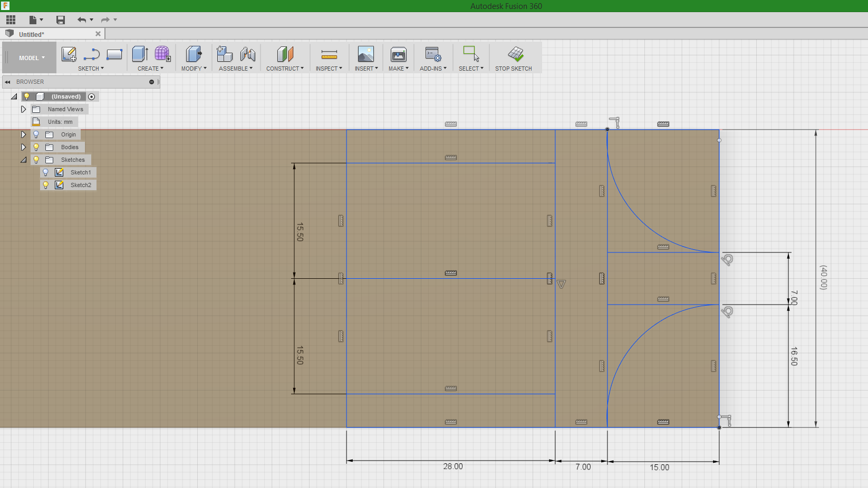Click the Extrude tool icon
Screen dimensions: 868x488
click(140, 54)
